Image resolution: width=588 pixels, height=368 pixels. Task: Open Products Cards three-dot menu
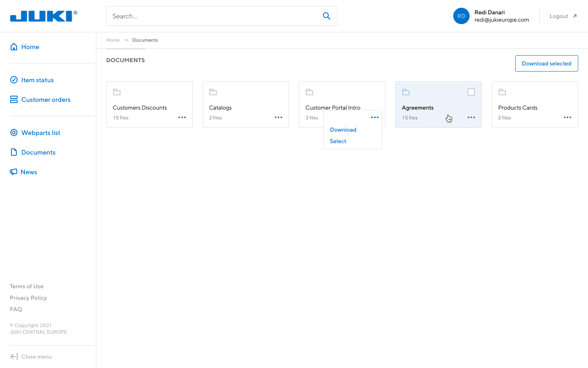(567, 117)
